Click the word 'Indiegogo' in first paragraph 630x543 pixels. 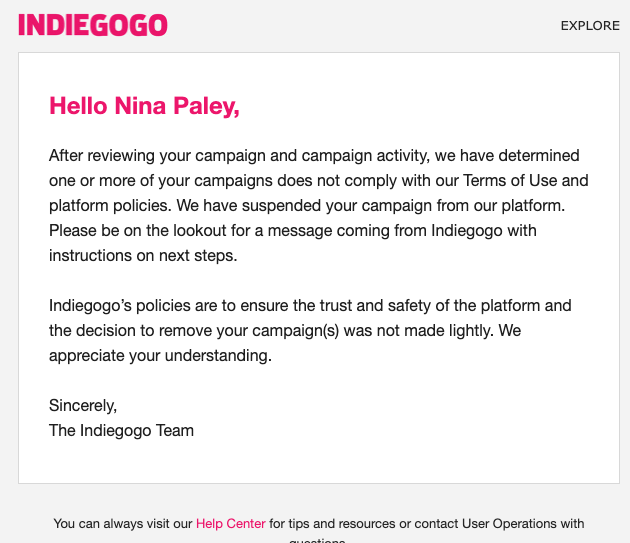coord(467,231)
